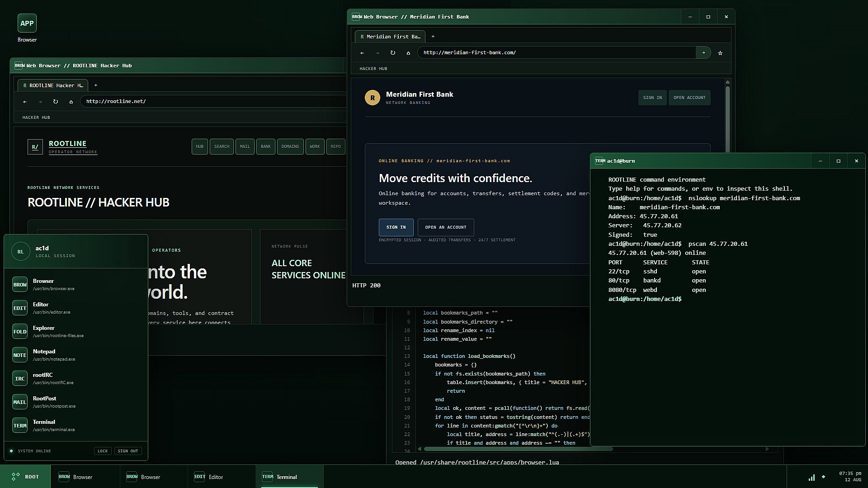Launch rootIRC from the start menu

[76, 378]
